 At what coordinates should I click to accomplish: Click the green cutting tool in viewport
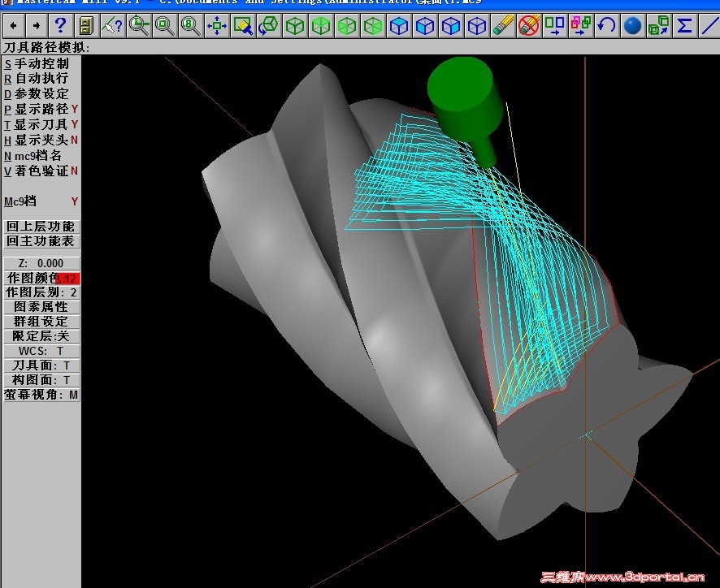(x=464, y=103)
